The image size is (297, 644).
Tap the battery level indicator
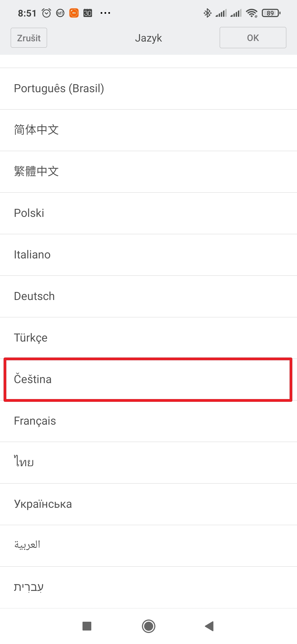[271, 13]
